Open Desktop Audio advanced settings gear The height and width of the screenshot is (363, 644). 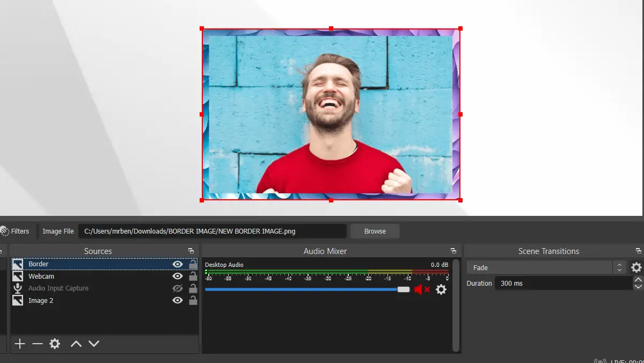(441, 289)
